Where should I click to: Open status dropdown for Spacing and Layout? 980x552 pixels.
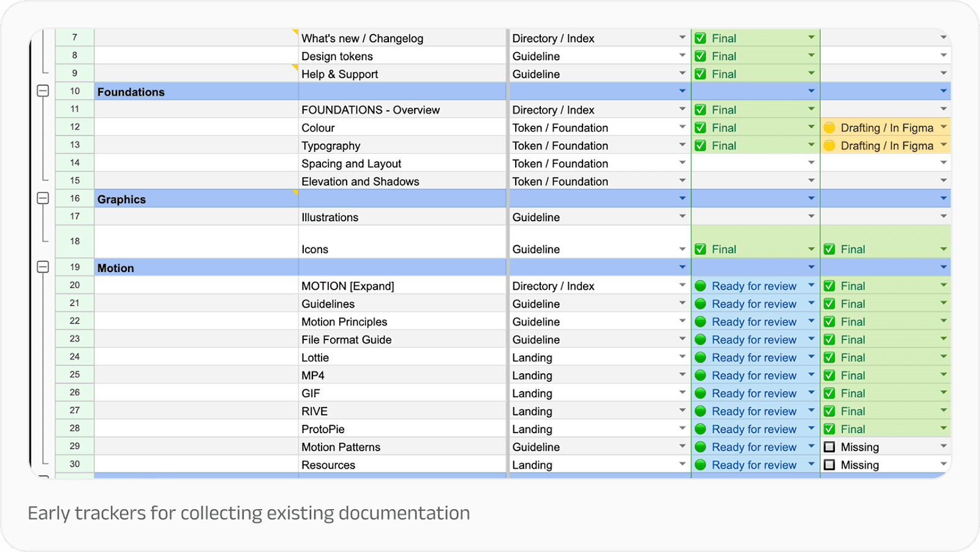(811, 162)
